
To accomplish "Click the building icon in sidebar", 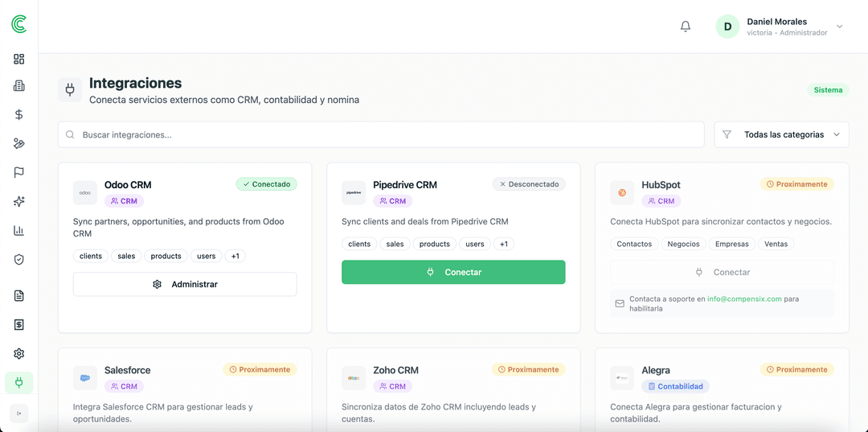I will pos(19,86).
